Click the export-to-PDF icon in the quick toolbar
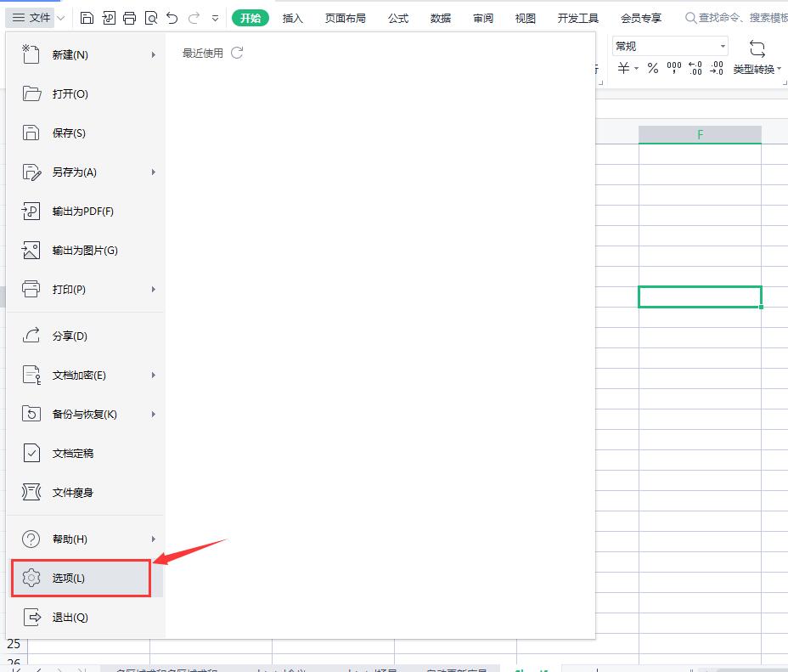Image resolution: width=788 pixels, height=672 pixels. point(109,19)
